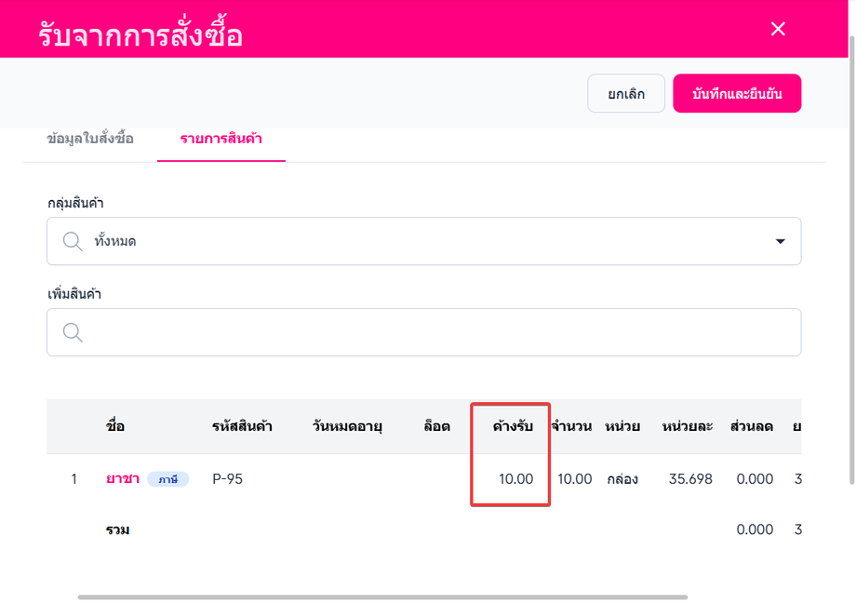856x616 pixels.
Task: Click the ชื่อ column header
Action: (115, 426)
